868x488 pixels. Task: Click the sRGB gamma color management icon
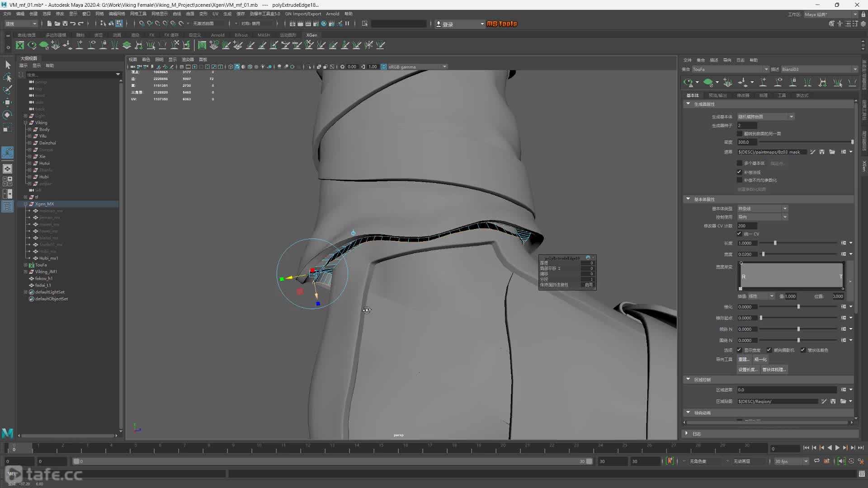(384, 67)
